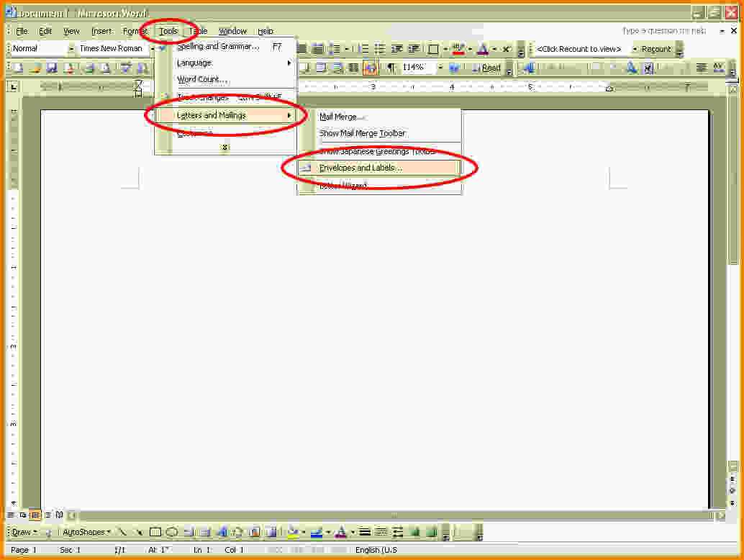Image resolution: width=744 pixels, height=560 pixels.
Task: Open the Help menu
Action: tap(266, 32)
